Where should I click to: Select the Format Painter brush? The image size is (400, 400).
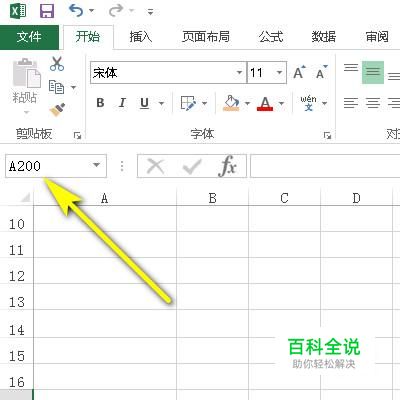coord(57,110)
